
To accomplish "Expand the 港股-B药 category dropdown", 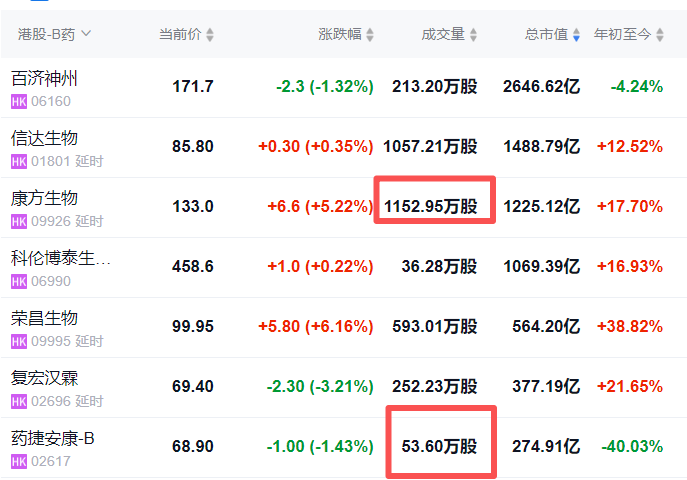I will (x=86, y=34).
